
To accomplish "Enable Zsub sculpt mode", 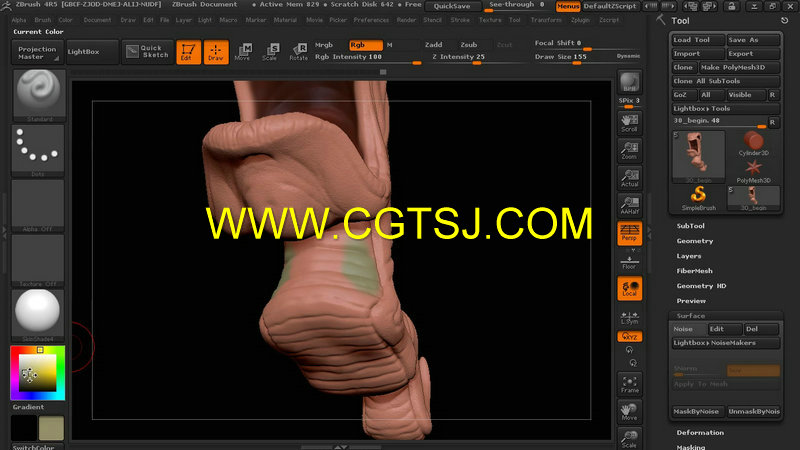I will pos(469,45).
